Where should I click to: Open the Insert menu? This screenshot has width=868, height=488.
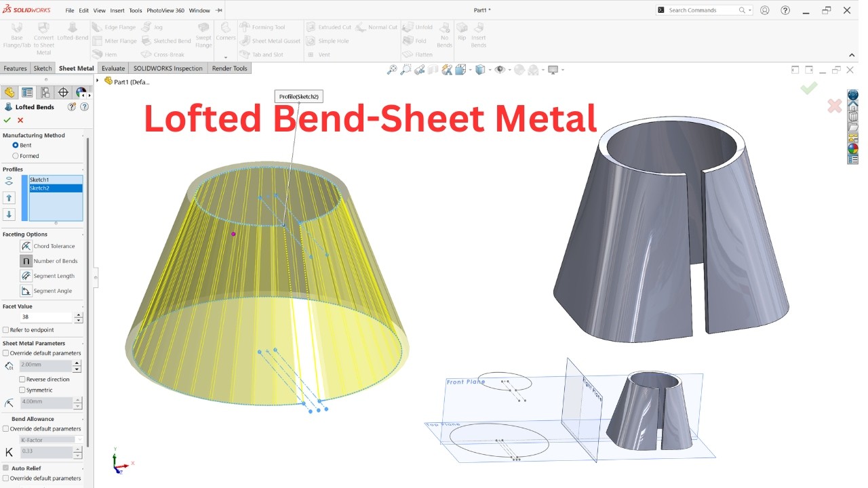(x=117, y=11)
